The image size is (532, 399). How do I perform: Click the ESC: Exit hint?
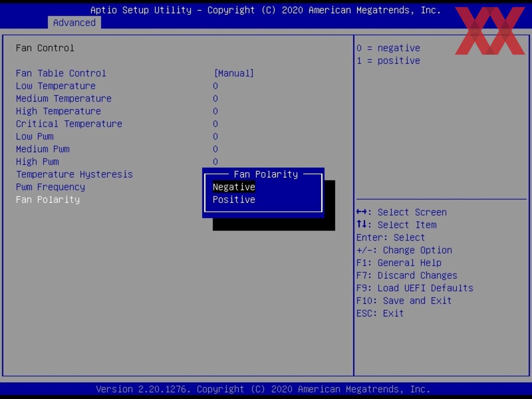coord(380,313)
